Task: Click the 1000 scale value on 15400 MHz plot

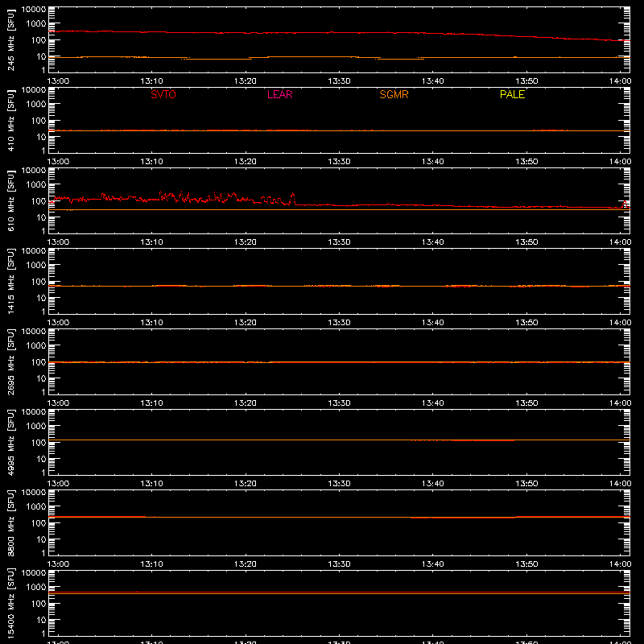Action: point(36,588)
